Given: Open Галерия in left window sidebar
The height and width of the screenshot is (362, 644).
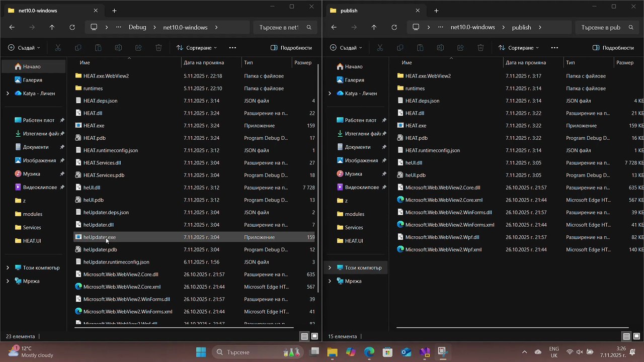Looking at the screenshot, I should pyautogui.click(x=33, y=80).
